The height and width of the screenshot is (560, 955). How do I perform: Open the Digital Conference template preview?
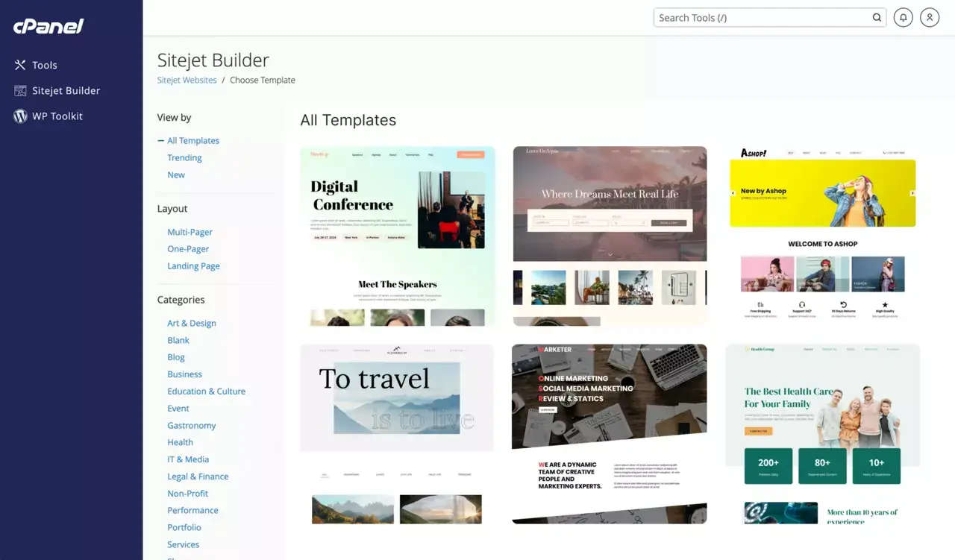(x=397, y=235)
